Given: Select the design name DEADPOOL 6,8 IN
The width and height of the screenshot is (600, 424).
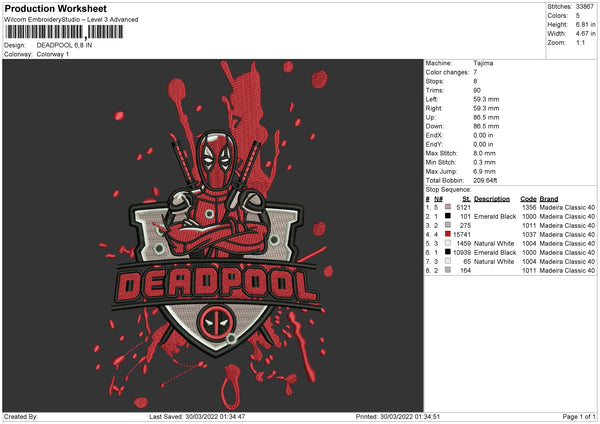Looking at the screenshot, I should (x=64, y=45).
